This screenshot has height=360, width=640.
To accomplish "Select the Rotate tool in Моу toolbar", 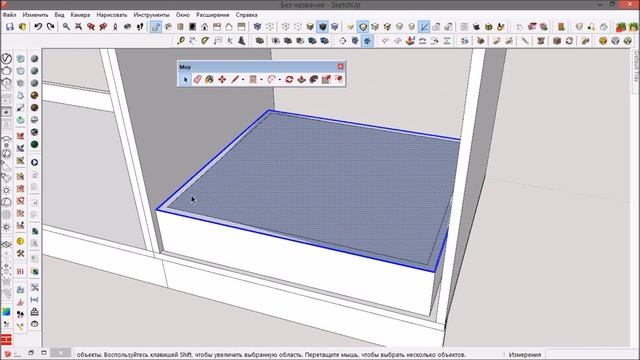I will pos(289,80).
